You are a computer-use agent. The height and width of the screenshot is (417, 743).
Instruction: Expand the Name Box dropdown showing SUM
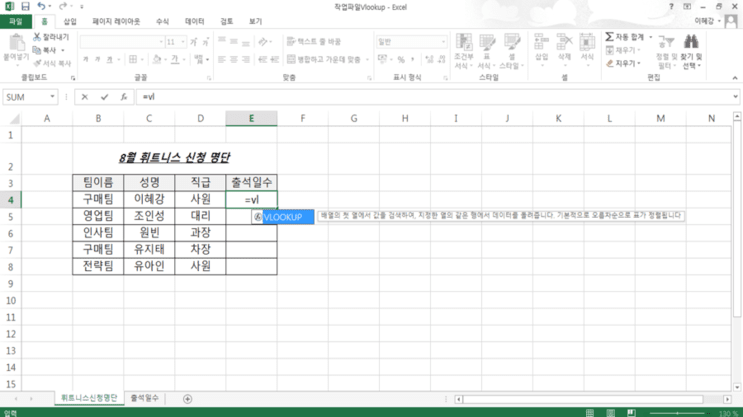click(52, 97)
